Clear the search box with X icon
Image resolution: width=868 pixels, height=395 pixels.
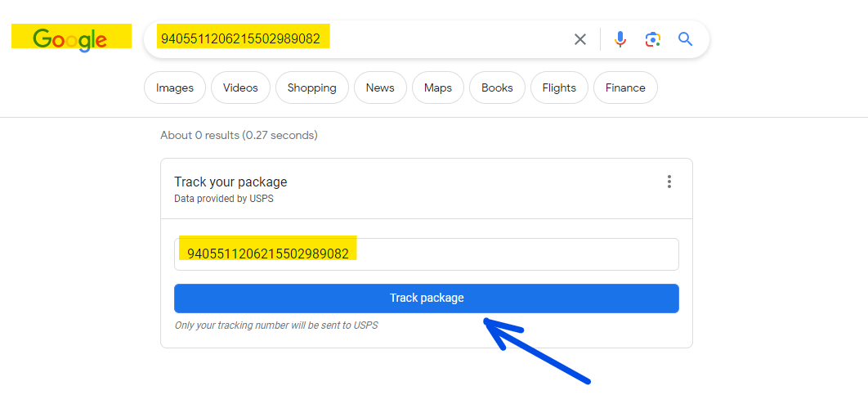580,39
